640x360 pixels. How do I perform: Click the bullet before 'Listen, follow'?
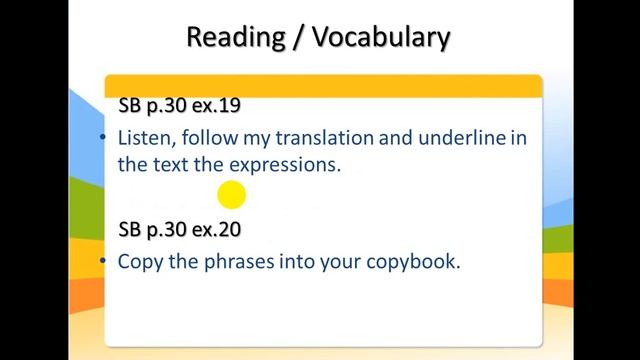(x=103, y=138)
